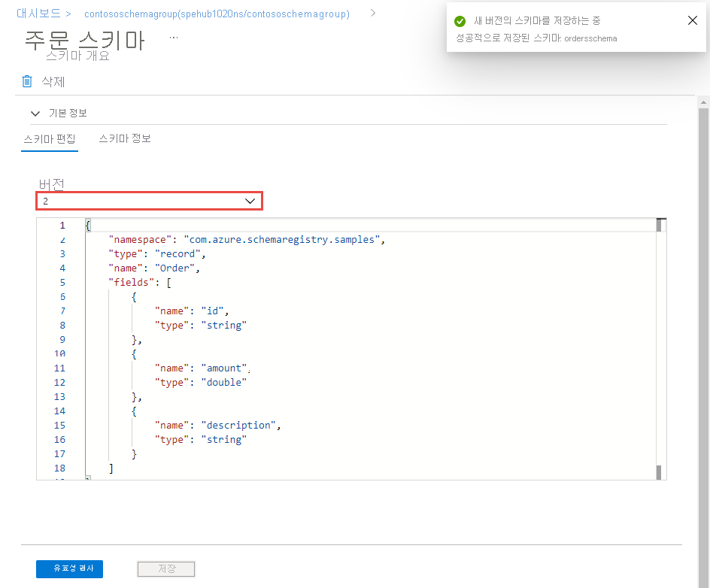Click the disabled 저장 save button
This screenshot has height=588, width=710.
point(166,569)
